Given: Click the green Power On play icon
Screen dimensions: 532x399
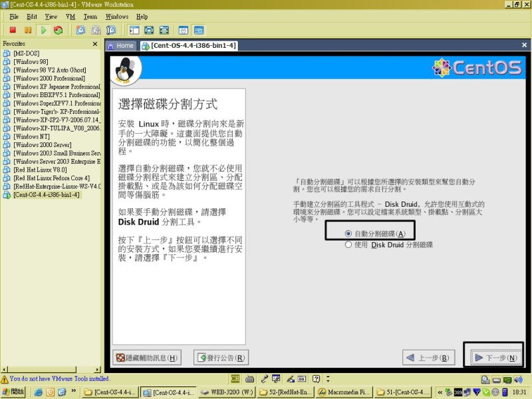Looking at the screenshot, I should tap(43, 30).
